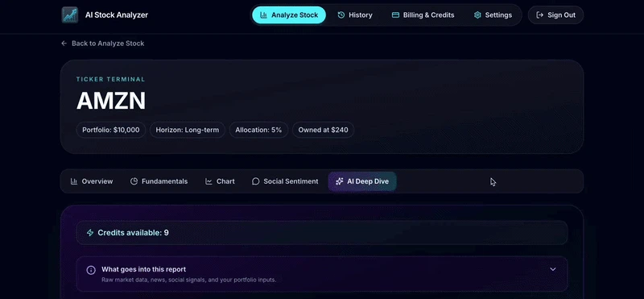Click the Owned at $240 chip
Image resolution: width=644 pixels, height=299 pixels.
(x=324, y=130)
